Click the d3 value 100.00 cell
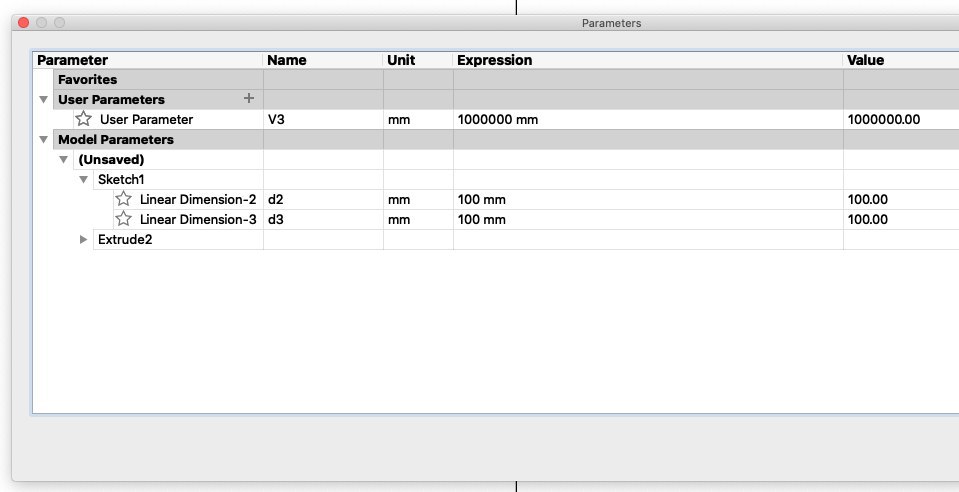The image size is (959, 492). 901,220
